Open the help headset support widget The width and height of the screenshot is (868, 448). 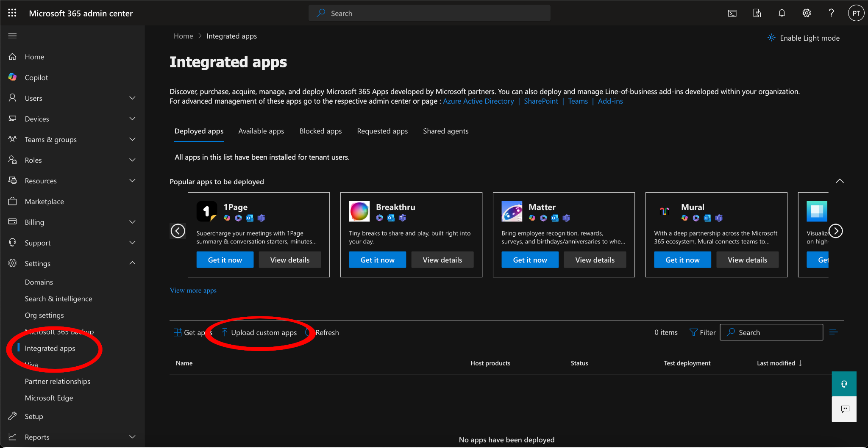coord(844,384)
